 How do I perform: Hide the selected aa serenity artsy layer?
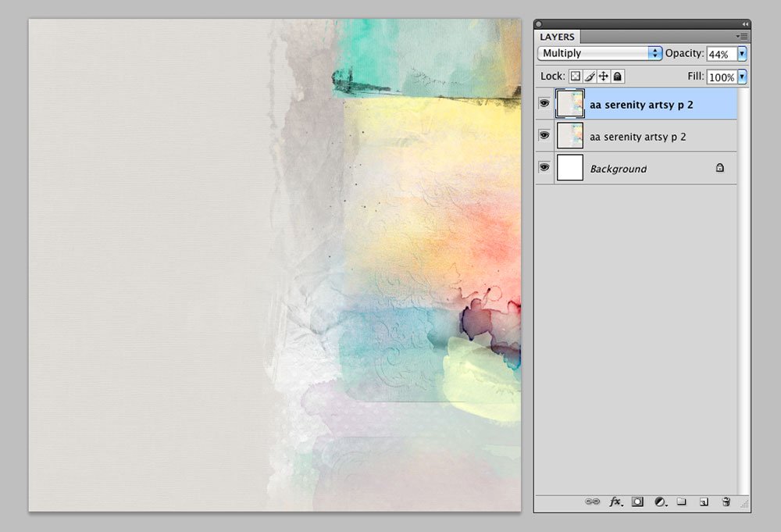(x=544, y=103)
